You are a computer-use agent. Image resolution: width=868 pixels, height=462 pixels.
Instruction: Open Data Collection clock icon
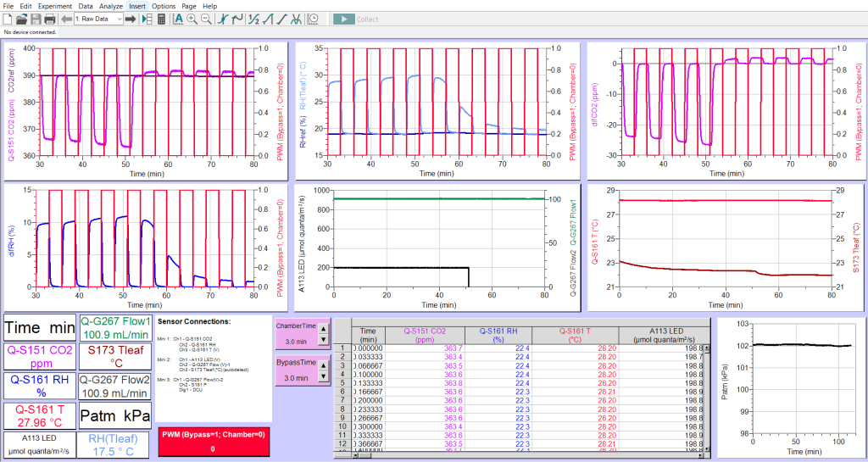click(314, 19)
